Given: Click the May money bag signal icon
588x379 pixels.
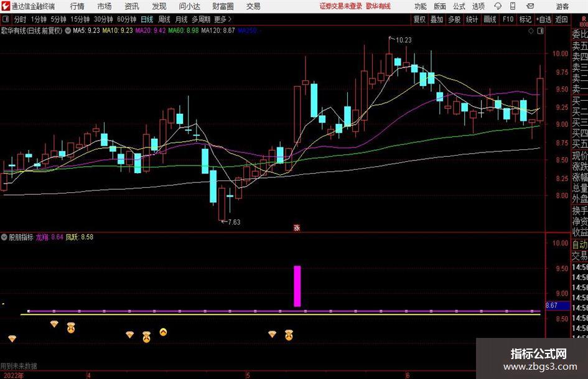Looking at the screenshot, I should pyautogui.click(x=289, y=335).
